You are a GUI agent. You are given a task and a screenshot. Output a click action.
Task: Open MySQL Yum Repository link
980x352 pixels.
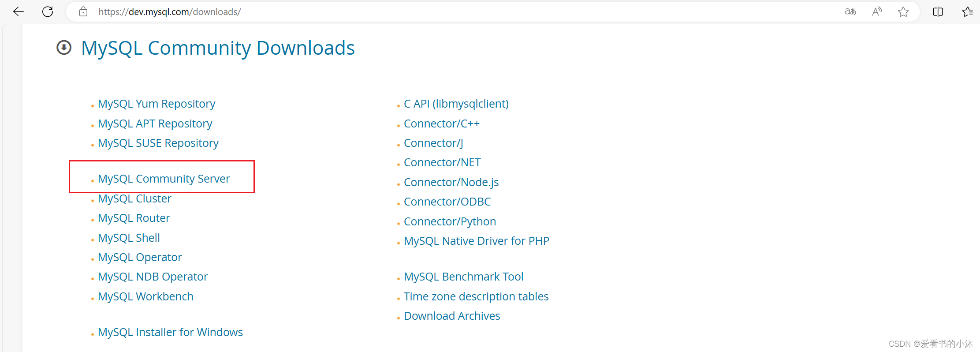(157, 104)
